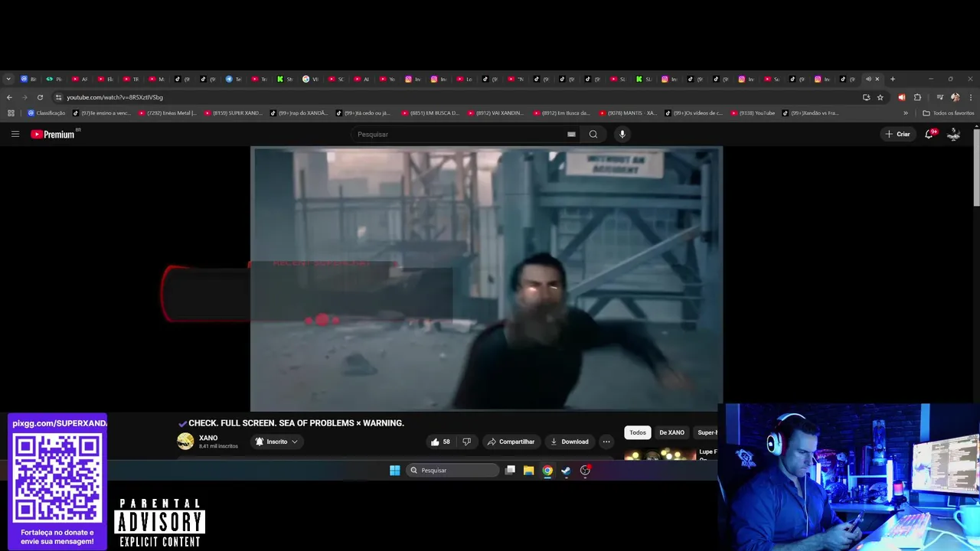Click the Compartilhar share button
This screenshot has width=980, height=551.
click(x=511, y=442)
